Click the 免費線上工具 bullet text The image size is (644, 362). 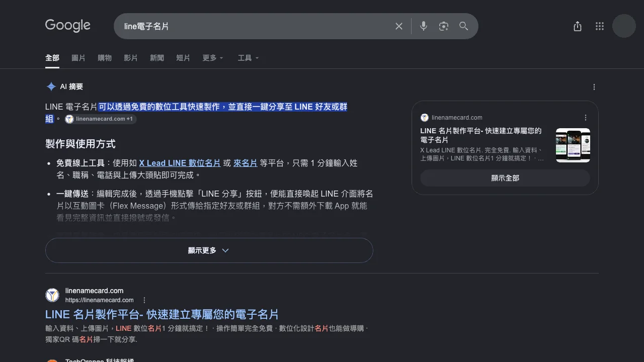tap(80, 163)
